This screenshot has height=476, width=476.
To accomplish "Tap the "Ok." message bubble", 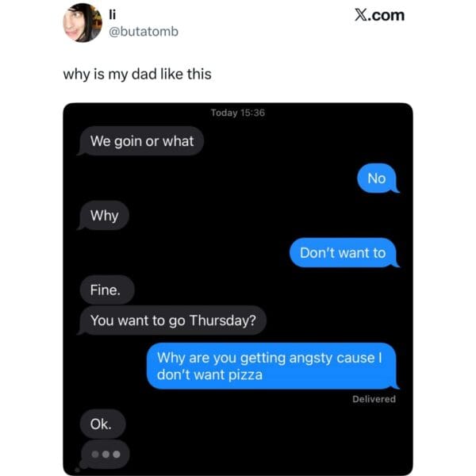I will click(x=102, y=424).
